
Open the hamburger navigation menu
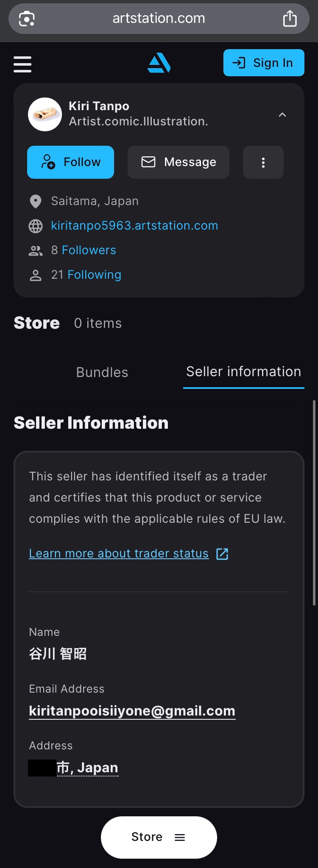(22, 64)
